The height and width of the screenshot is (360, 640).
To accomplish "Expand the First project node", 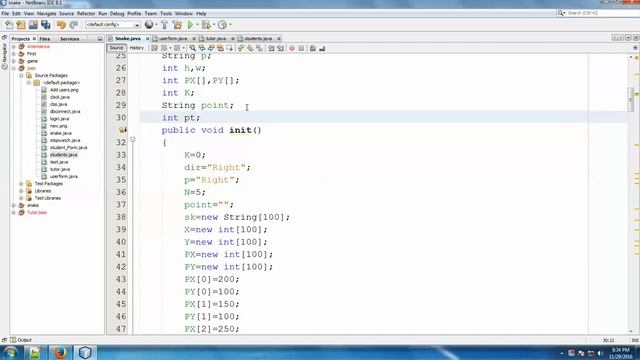I will (14, 54).
